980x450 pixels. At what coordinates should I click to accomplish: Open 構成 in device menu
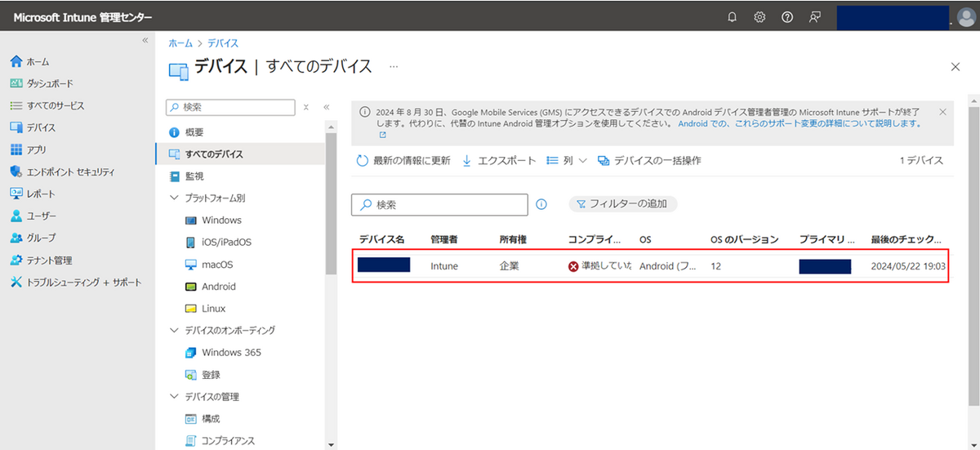(x=203, y=418)
